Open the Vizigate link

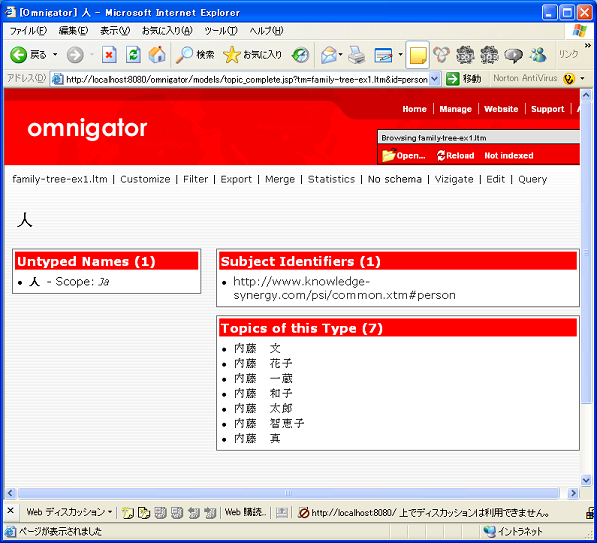(454, 179)
